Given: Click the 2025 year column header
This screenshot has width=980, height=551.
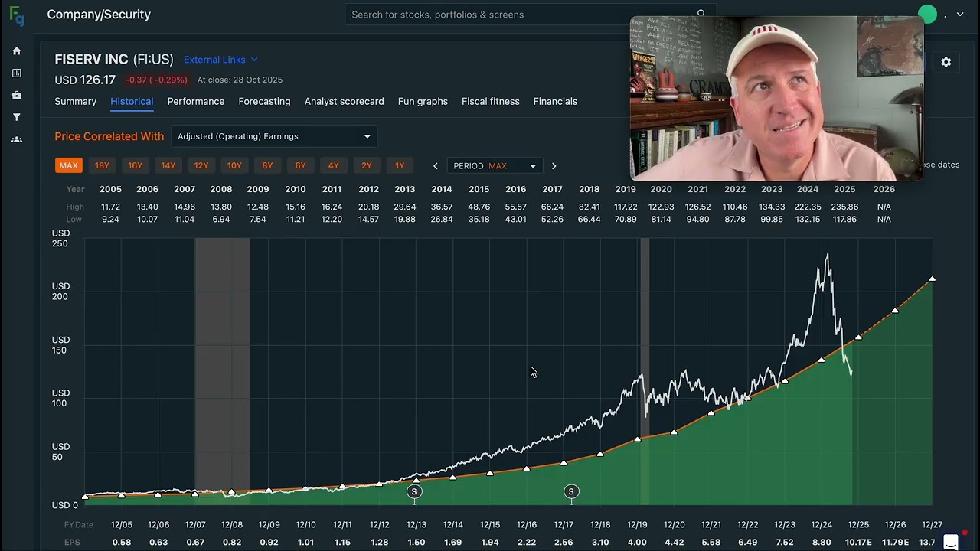Looking at the screenshot, I should pyautogui.click(x=844, y=189).
